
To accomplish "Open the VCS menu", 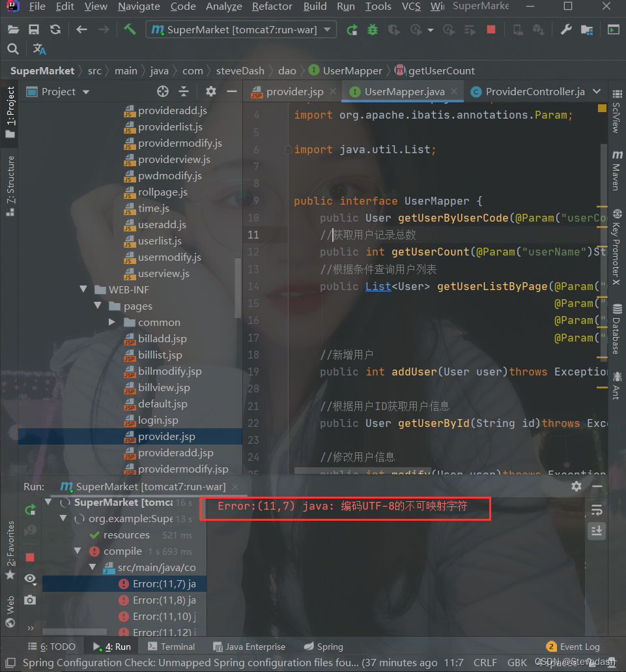I will pos(411,7).
